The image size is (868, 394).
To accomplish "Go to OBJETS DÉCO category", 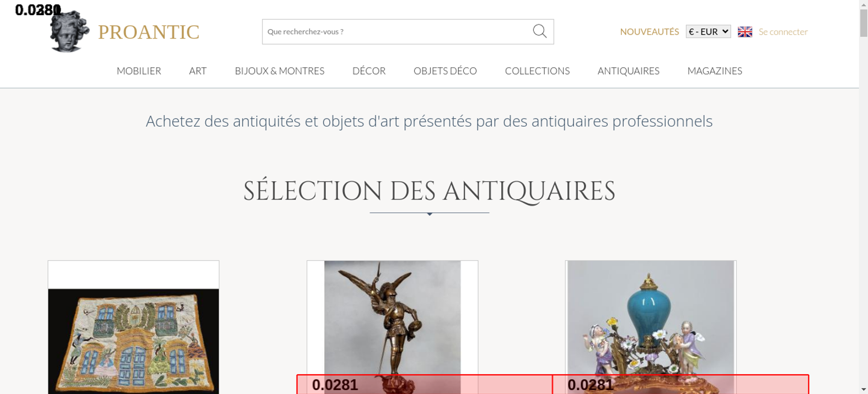I will 445,71.
